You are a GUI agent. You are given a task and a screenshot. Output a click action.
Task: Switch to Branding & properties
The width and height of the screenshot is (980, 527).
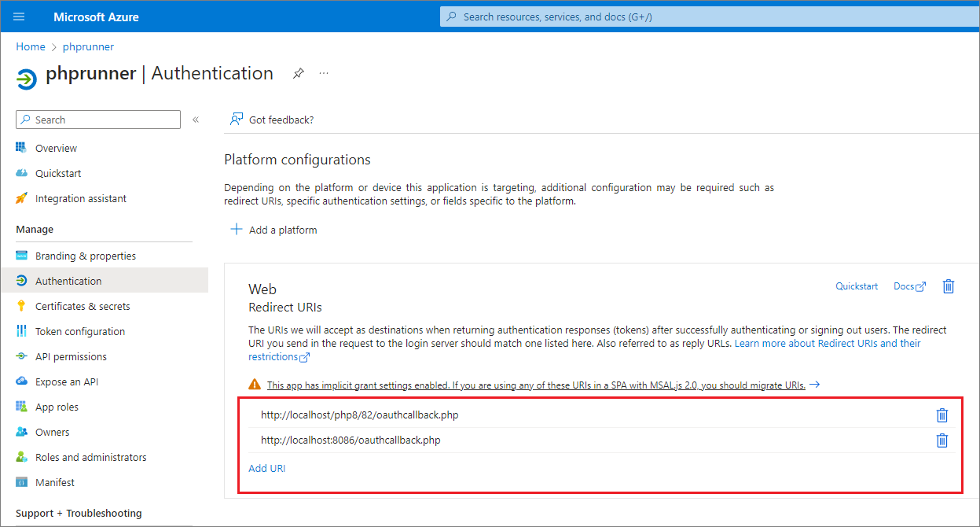[87, 255]
